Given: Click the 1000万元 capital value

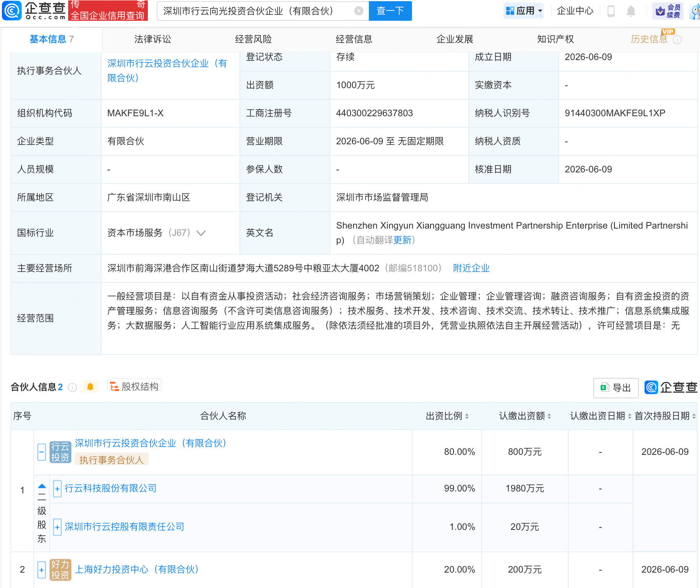Looking at the screenshot, I should pyautogui.click(x=355, y=85).
